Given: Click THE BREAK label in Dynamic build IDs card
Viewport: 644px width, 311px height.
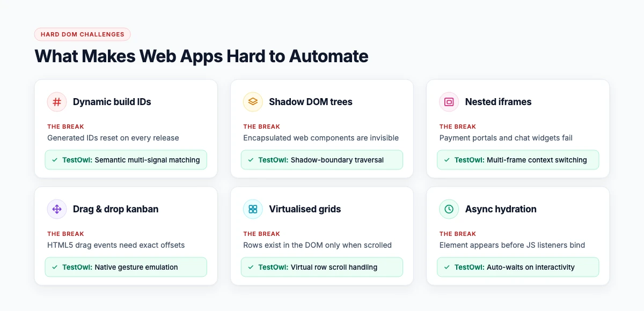Looking at the screenshot, I should [65, 127].
